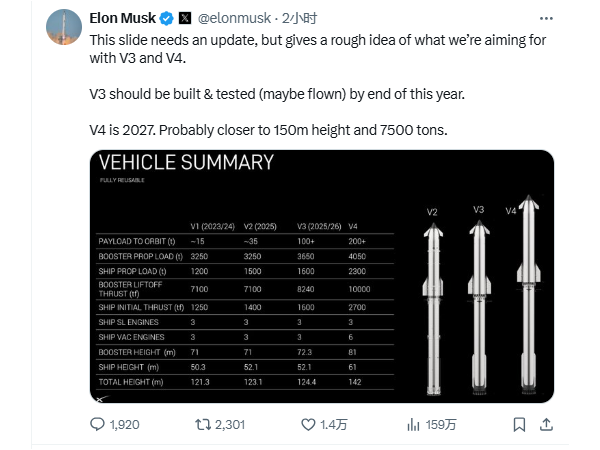Click the V4 rocket illustration in image
Image resolution: width=600 pixels, height=450 pixels.
[x=528, y=295]
